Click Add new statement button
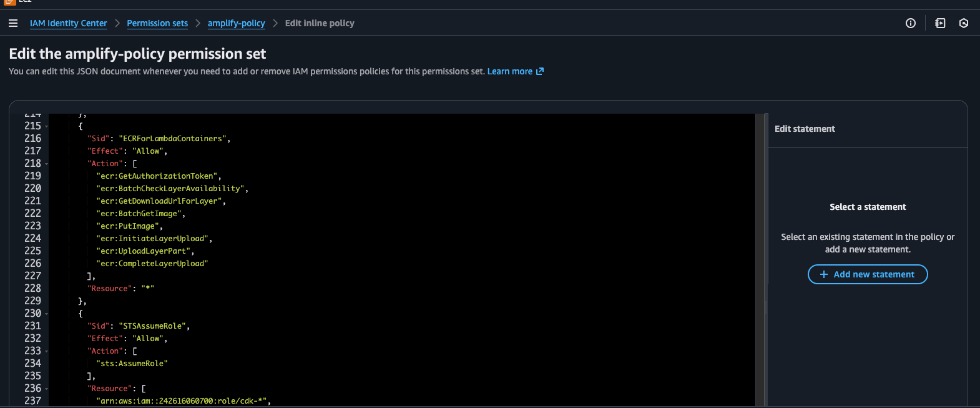980x408 pixels. [x=868, y=274]
